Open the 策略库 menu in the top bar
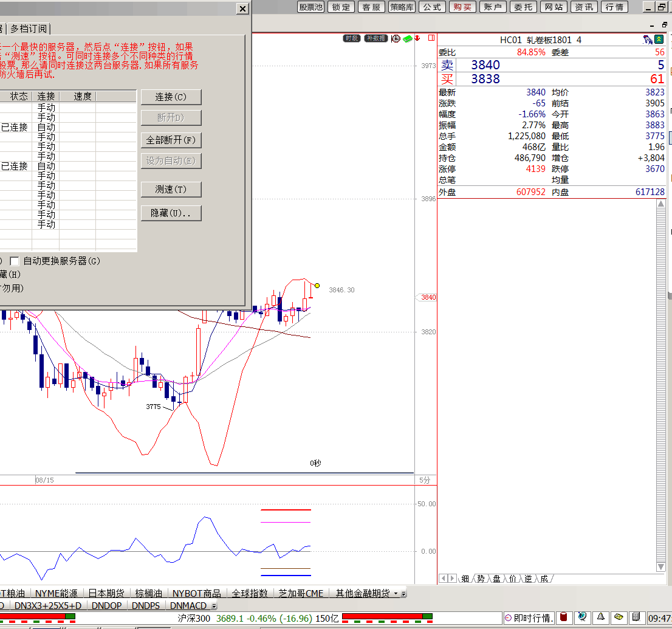The width and height of the screenshot is (672, 629). click(402, 7)
